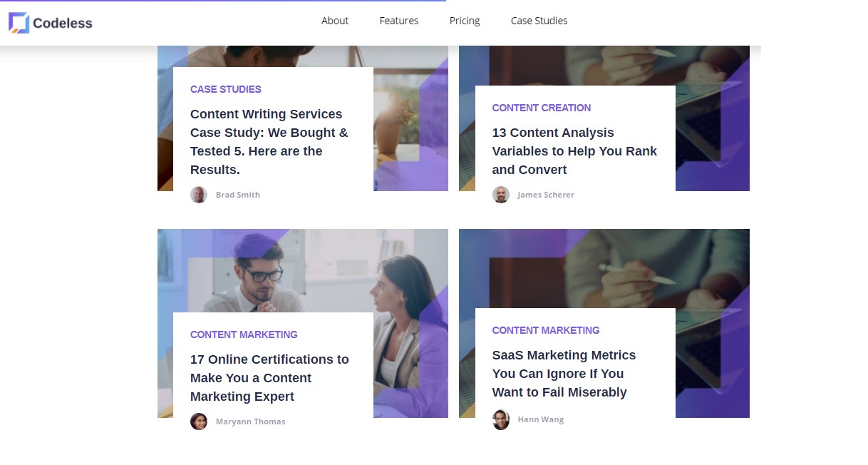Click James Scherer's author avatar
Viewport: 868px width, 465px height.
501,195
